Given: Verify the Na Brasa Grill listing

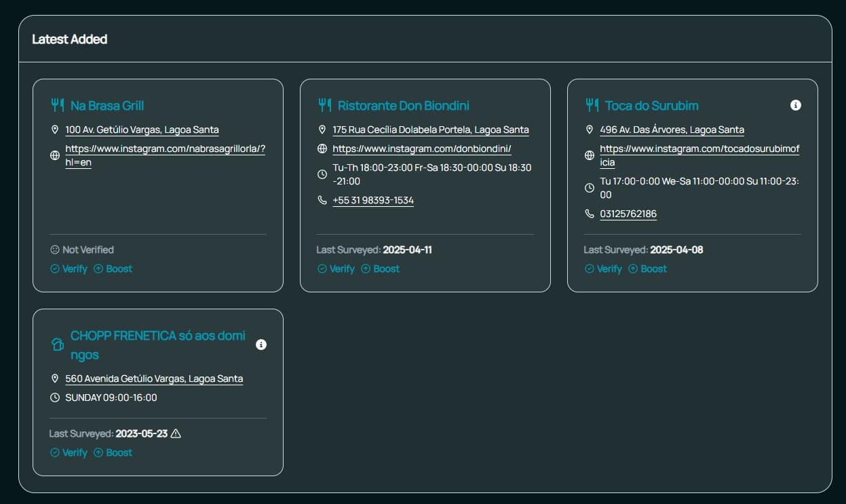Looking at the screenshot, I should 69,269.
